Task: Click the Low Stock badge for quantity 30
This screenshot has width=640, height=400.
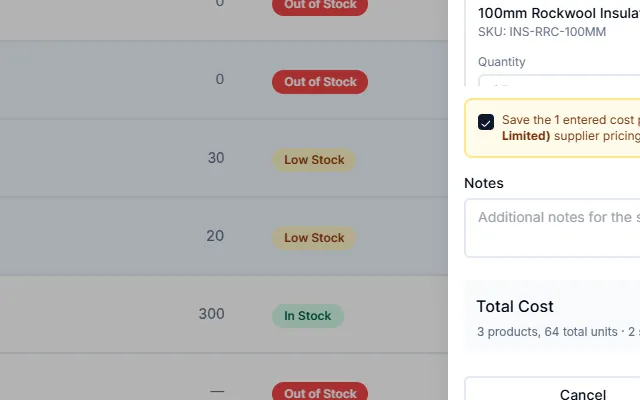Action: tap(314, 160)
